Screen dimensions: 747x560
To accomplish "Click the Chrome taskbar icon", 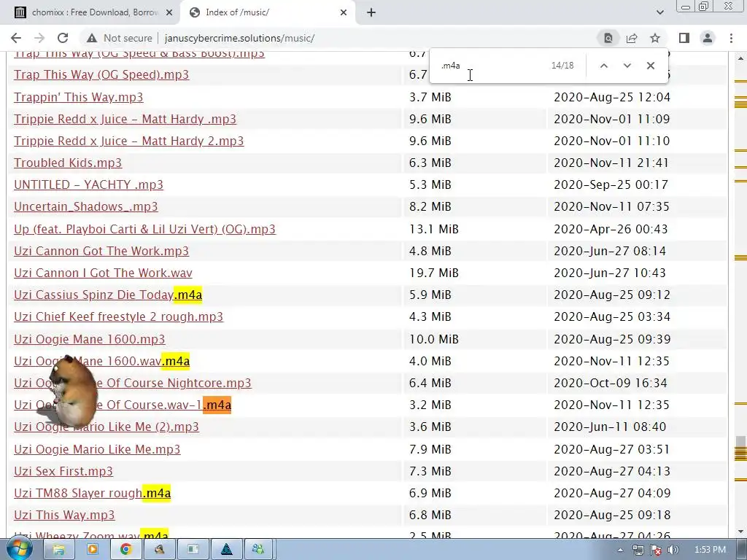I will click(125, 550).
